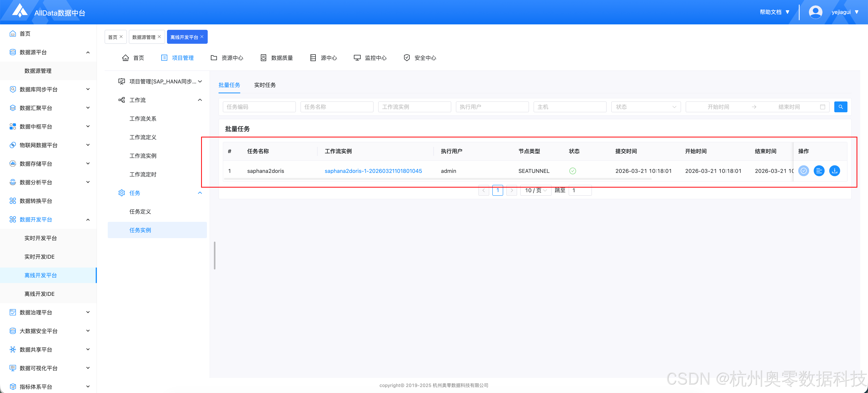This screenshot has width=868, height=393.
Task: Click the 任务名称 filter input
Action: point(337,107)
